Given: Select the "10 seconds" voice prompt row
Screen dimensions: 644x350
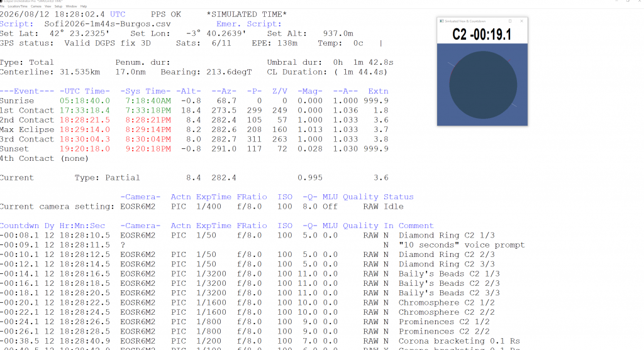Looking at the screenshot, I should [252, 245].
